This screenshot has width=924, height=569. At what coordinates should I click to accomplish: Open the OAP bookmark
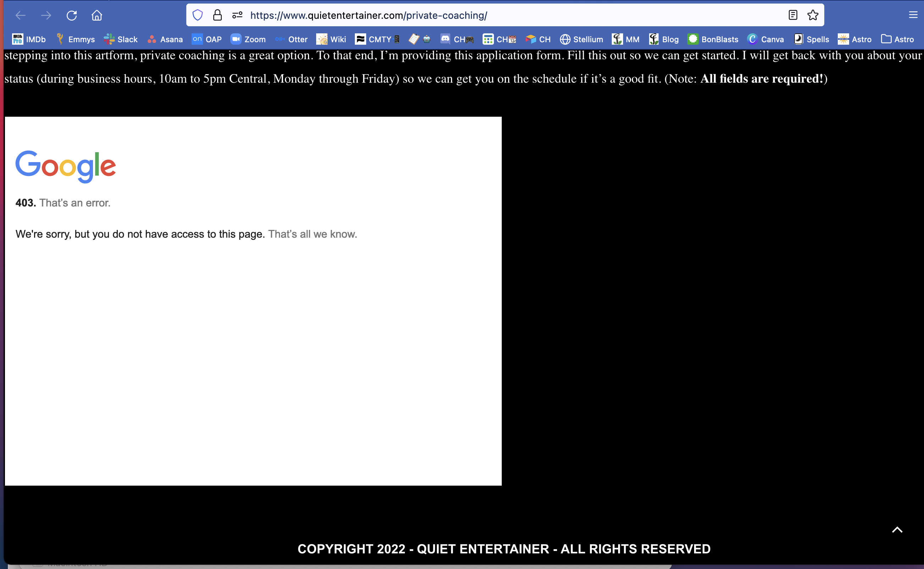point(207,39)
